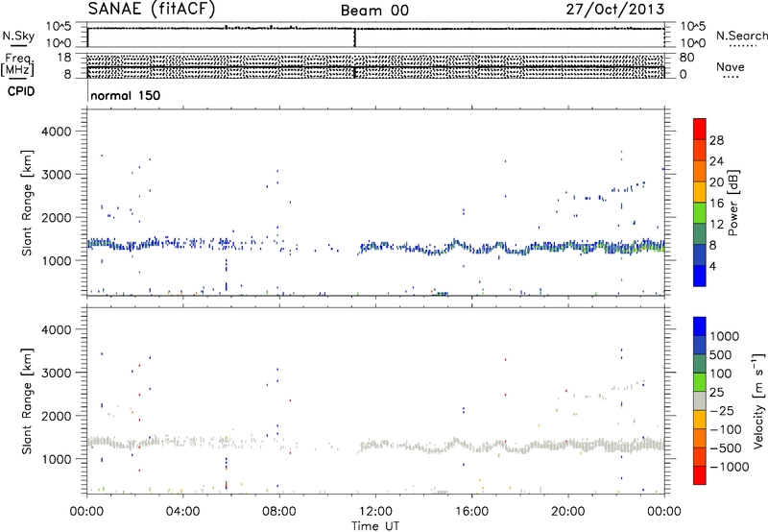The image size is (768, 532).
Task: Click the CPID label
Action: pyautogui.click(x=21, y=91)
